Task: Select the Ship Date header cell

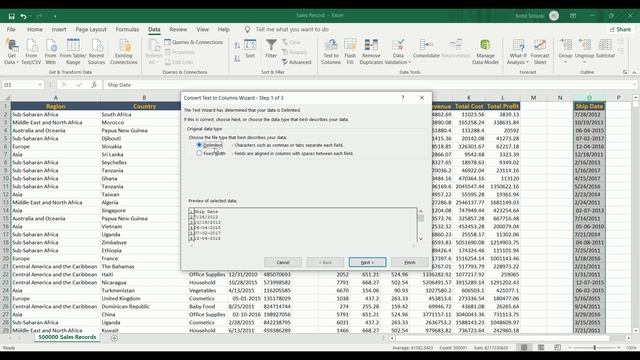Action: click(x=589, y=106)
